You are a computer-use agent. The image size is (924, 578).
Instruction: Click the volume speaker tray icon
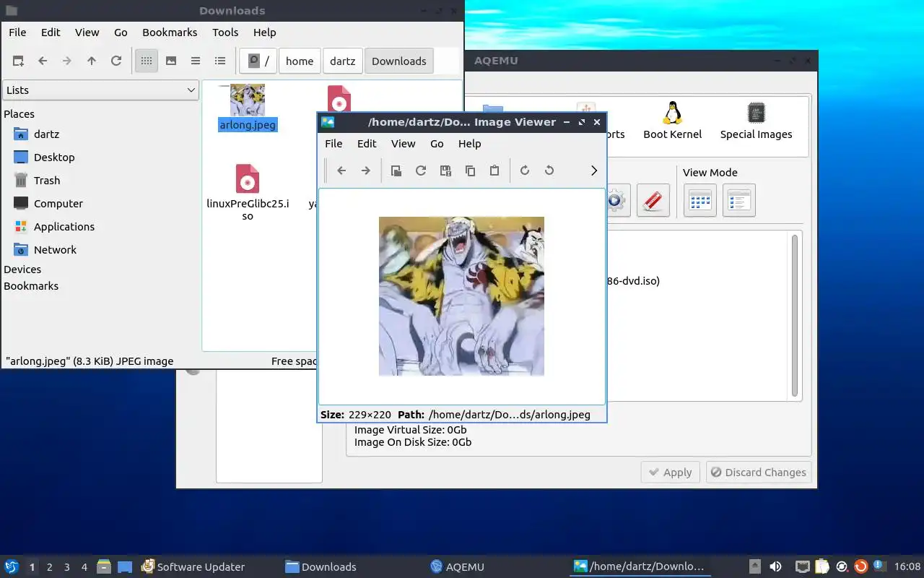tap(775, 566)
